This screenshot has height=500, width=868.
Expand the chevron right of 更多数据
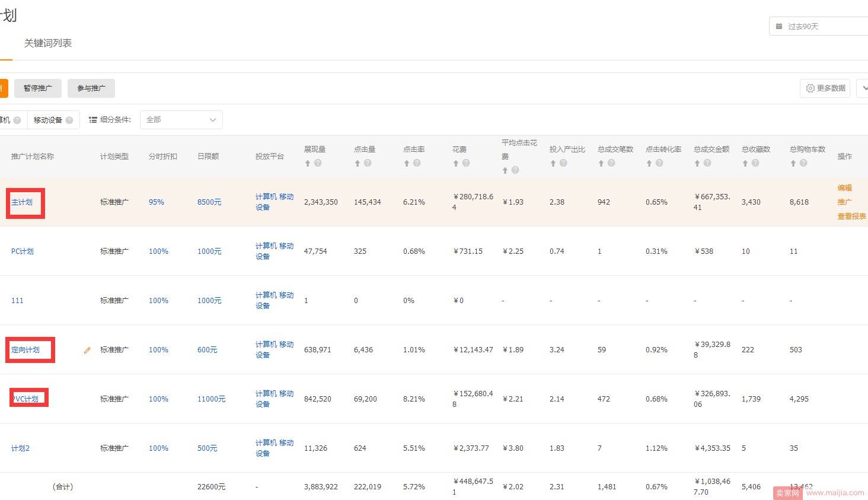click(864, 88)
